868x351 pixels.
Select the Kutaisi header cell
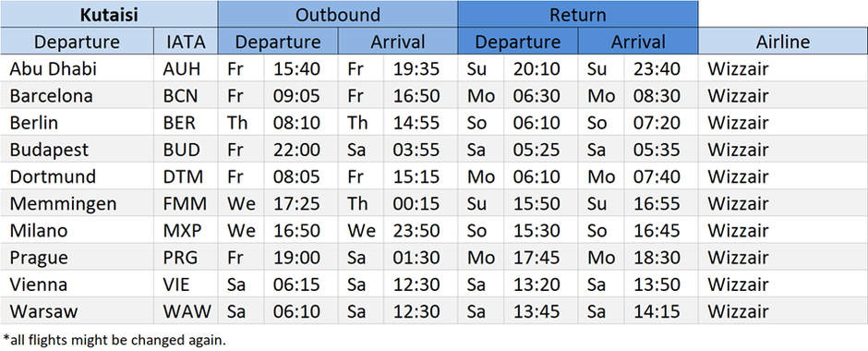pos(109,15)
